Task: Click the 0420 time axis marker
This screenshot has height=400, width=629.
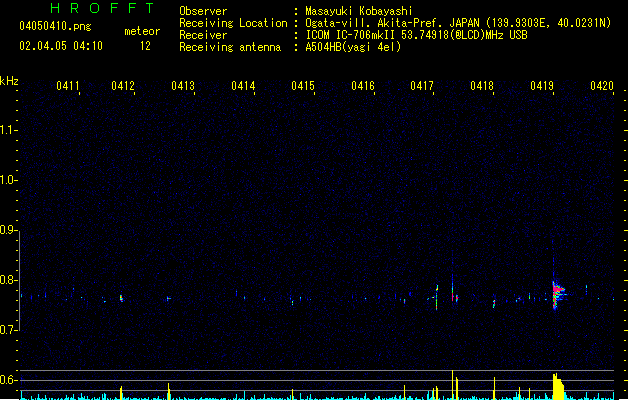Action: 602,86
